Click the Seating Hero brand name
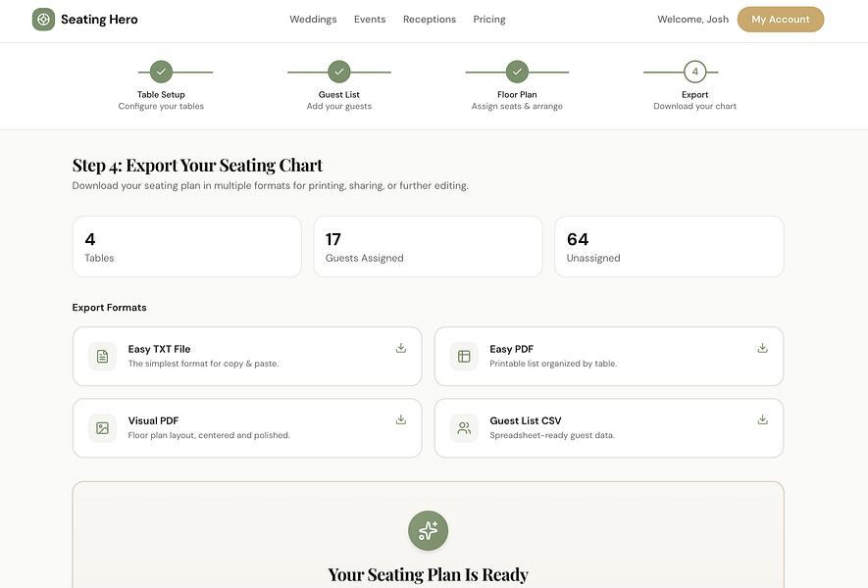Viewport: 868px width, 588px height. coord(99,20)
